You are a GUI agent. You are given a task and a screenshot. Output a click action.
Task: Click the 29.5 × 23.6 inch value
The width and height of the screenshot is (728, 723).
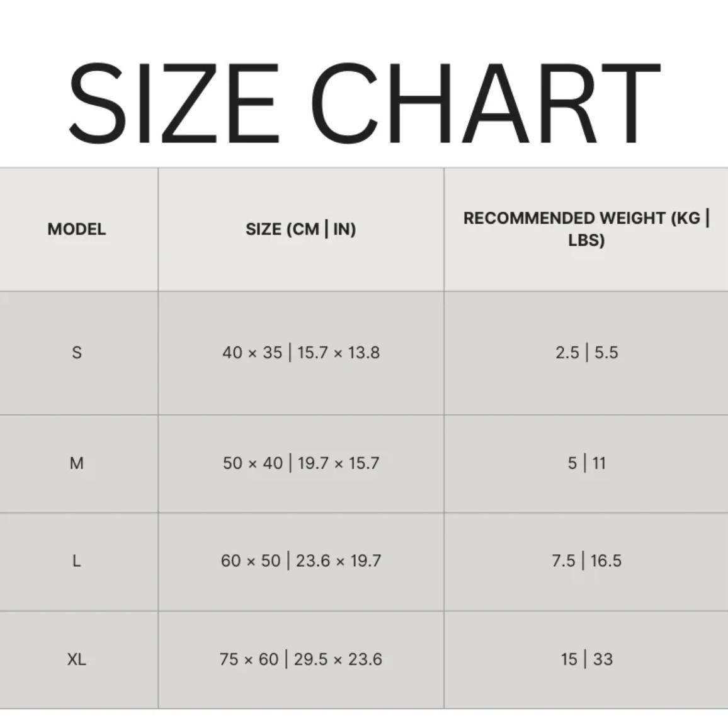338,659
